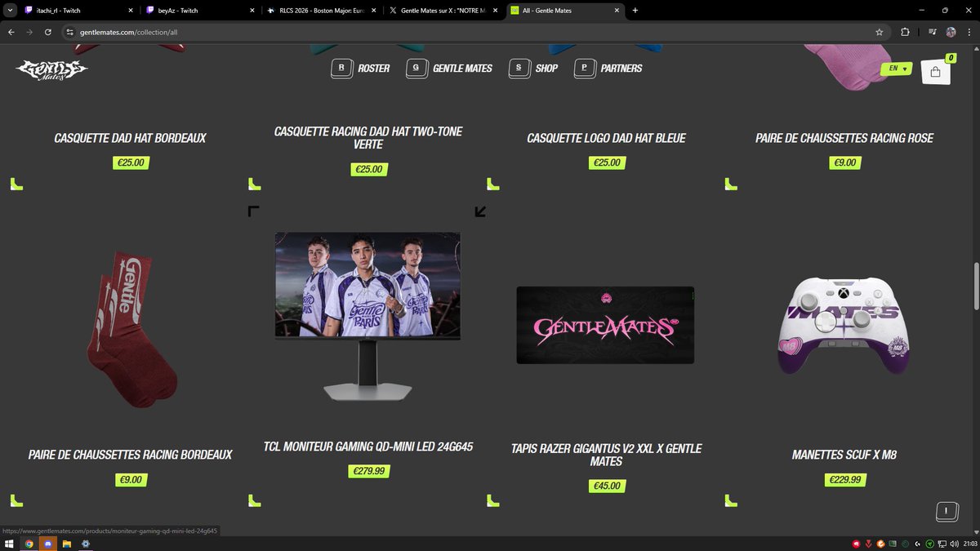Open the taskbar clock showing 21:03
Screen dimensions: 980x551
970,544
